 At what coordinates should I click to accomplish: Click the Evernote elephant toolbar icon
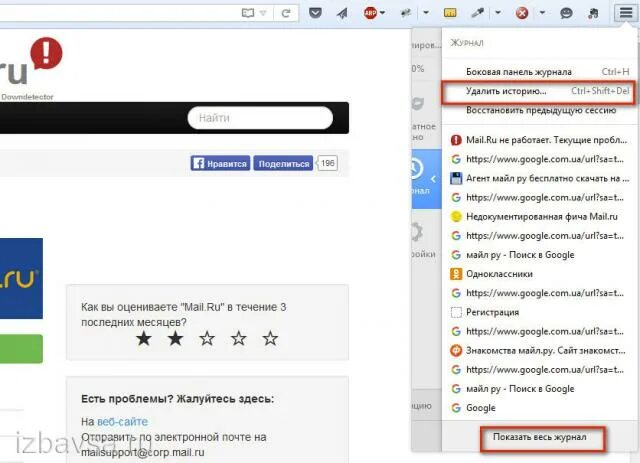tap(593, 13)
